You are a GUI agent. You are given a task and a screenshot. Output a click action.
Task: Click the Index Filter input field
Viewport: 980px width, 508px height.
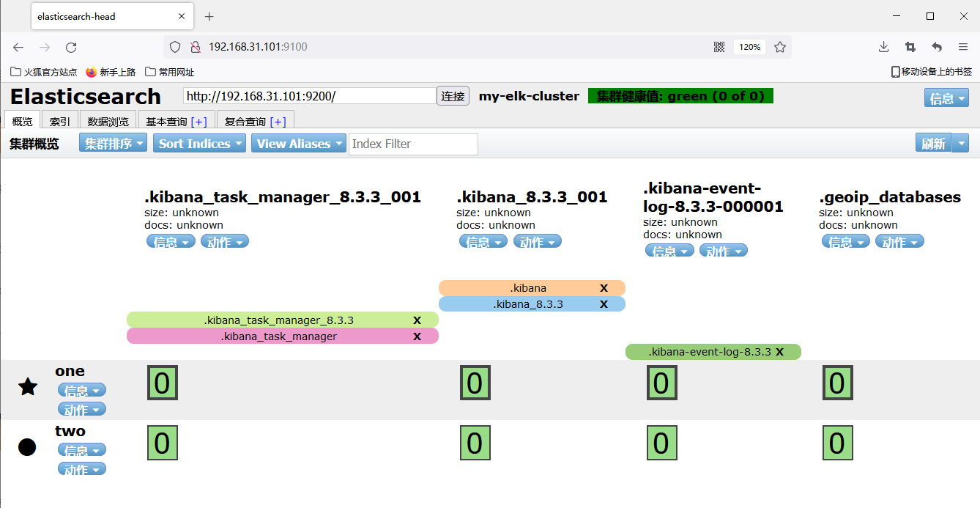click(x=413, y=144)
